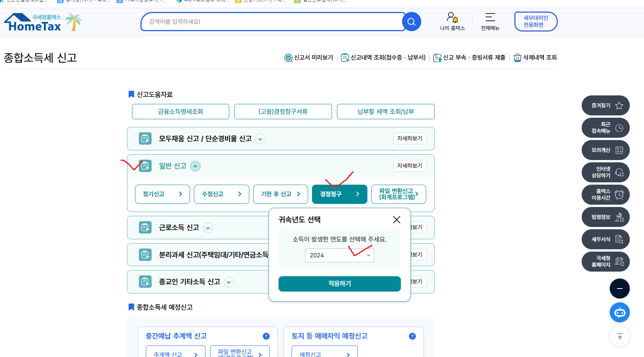Expand the 근로소득 신고 section

click(x=208, y=228)
